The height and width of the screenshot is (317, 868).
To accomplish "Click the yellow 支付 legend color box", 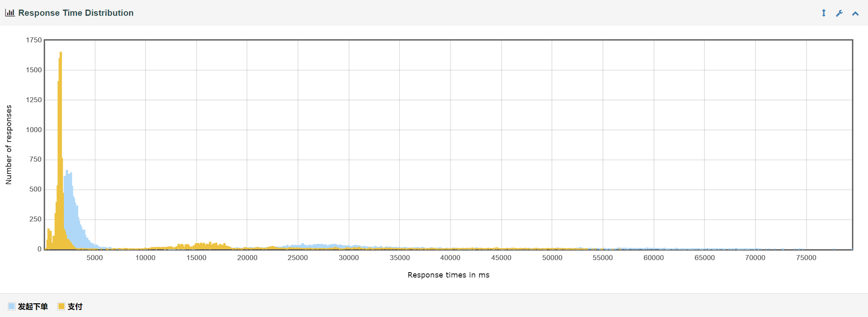I will (x=61, y=307).
